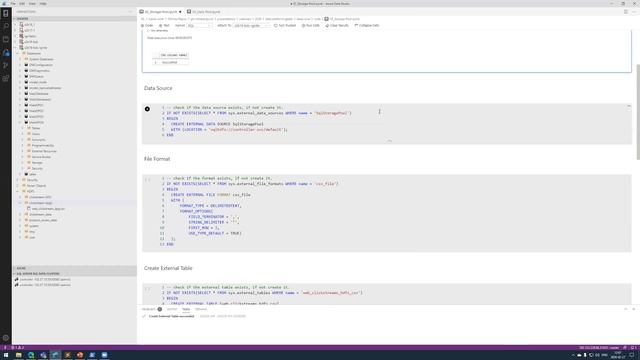Open the Help menu
This screenshot has height=360, width=640.
tap(43, 4)
